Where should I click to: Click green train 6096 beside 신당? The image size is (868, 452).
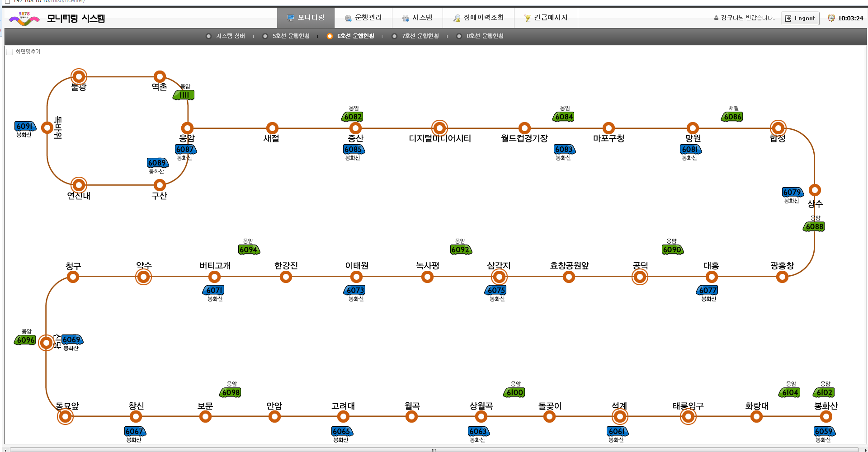point(25,340)
